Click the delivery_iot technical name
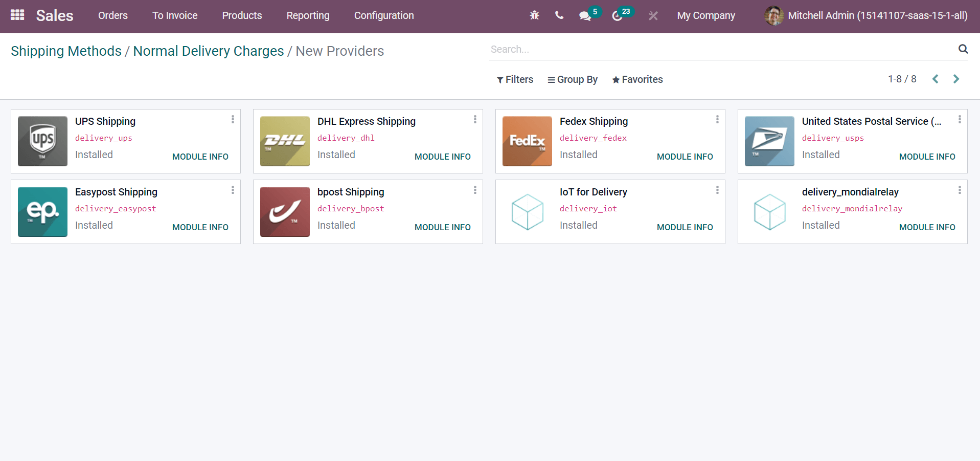 [588, 209]
